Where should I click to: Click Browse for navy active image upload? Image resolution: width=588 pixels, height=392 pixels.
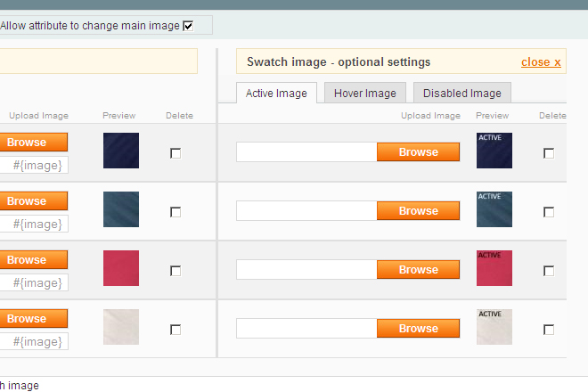tap(418, 152)
